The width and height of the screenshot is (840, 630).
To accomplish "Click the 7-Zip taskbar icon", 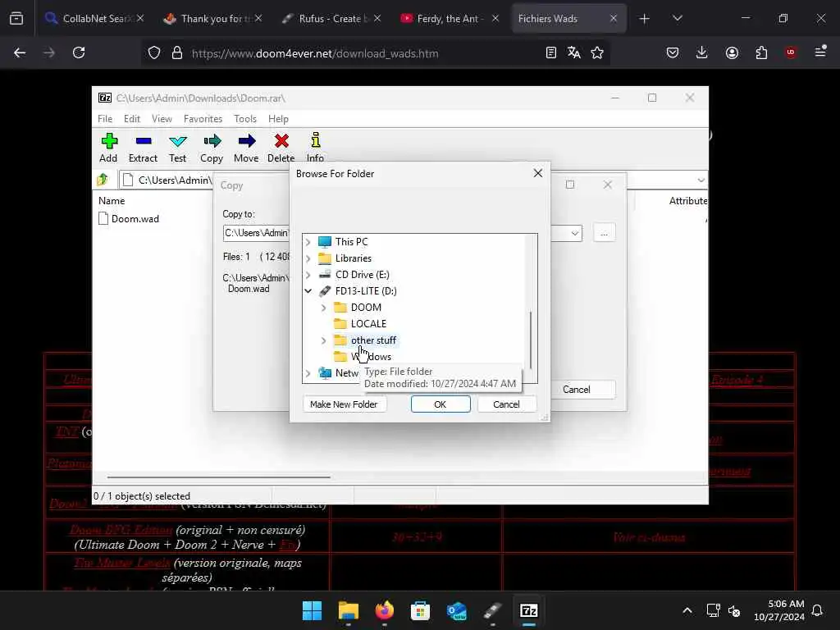I will [529, 610].
